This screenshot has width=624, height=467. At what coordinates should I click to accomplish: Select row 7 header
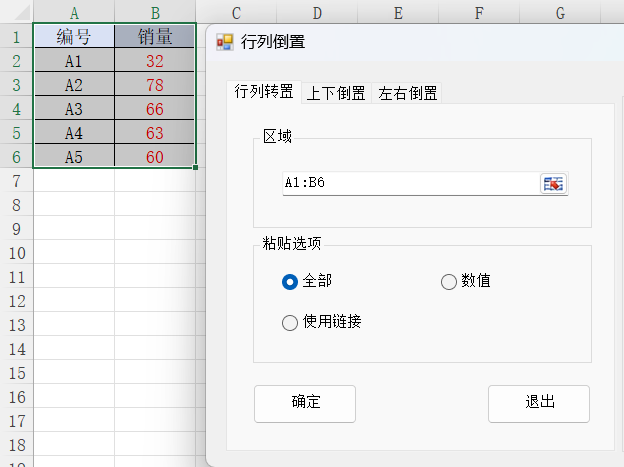coord(16,181)
